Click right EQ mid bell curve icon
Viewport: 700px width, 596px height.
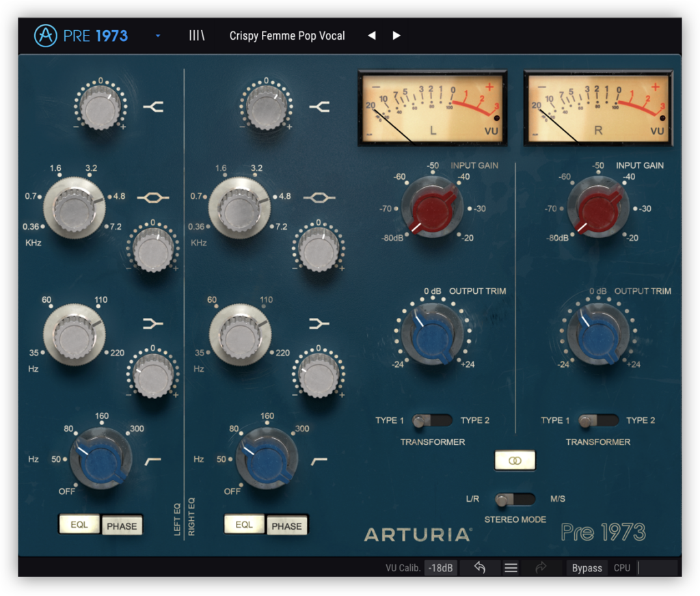[x=319, y=198]
